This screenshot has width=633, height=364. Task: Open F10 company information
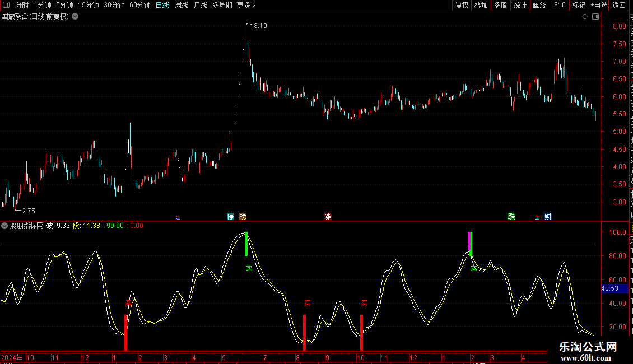[x=560, y=5]
